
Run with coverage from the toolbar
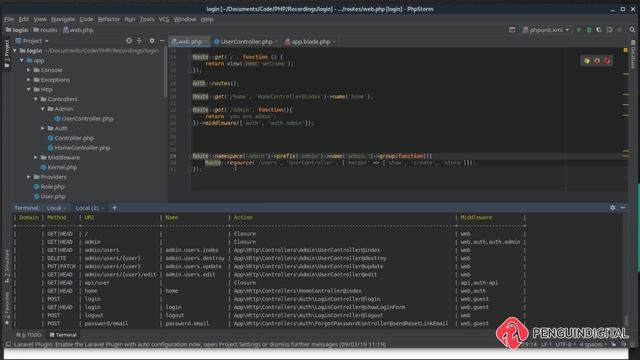coord(599,30)
